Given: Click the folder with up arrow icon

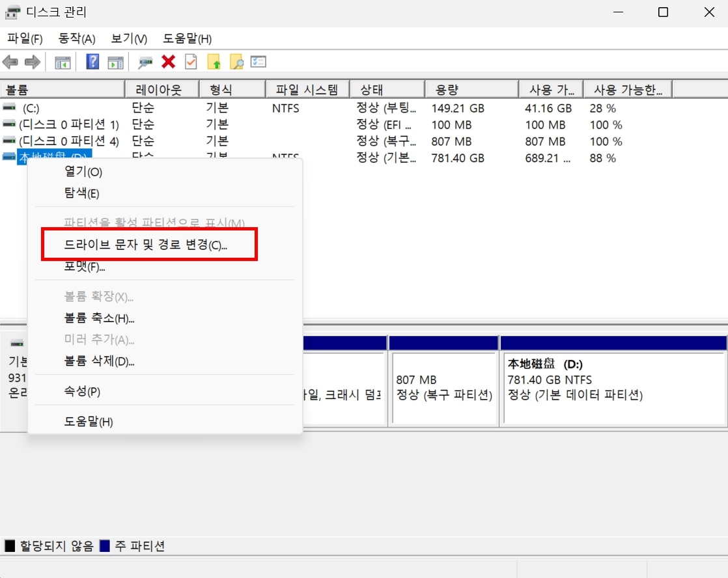Looking at the screenshot, I should tap(213, 62).
